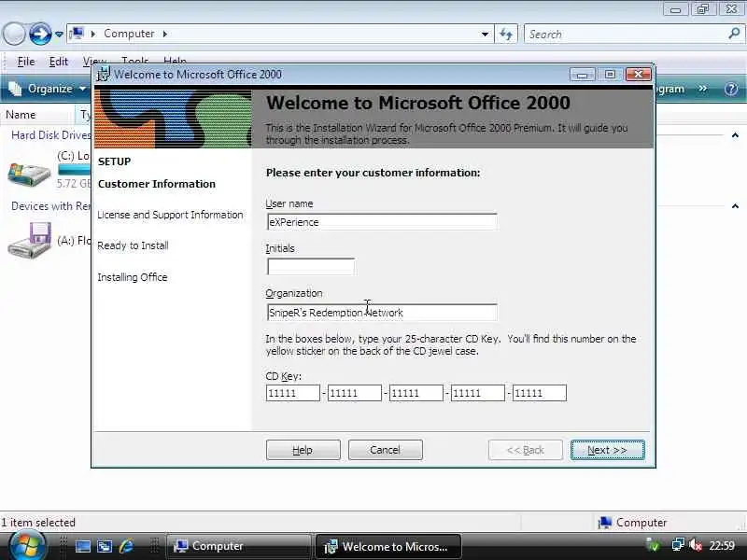Click Customer Information step label
747x560 pixels.
157,184
